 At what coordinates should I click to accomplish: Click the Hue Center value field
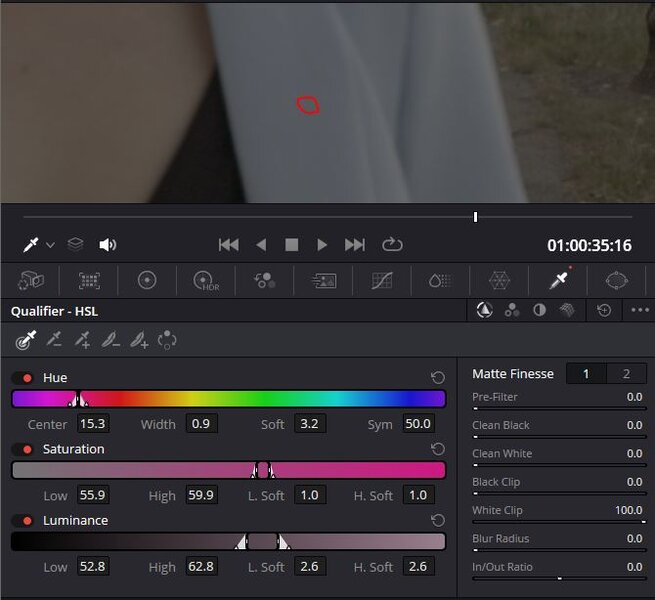92,424
